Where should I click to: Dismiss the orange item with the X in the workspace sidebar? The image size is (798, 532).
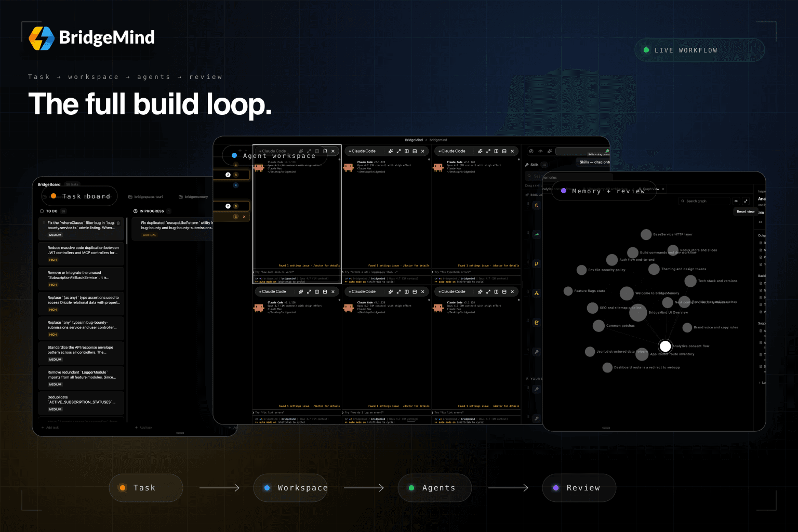[x=244, y=217]
